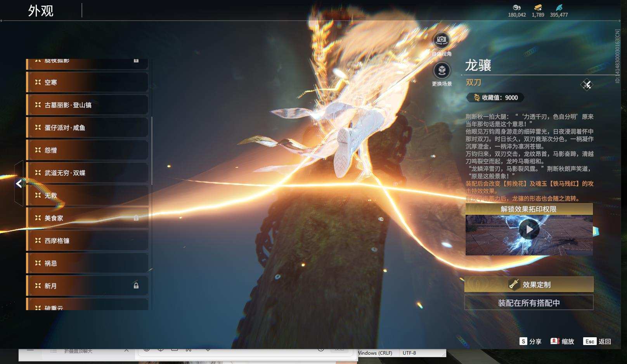Click the gold ingot currency icon
Screen dimensions: 627x364
pos(538,7)
